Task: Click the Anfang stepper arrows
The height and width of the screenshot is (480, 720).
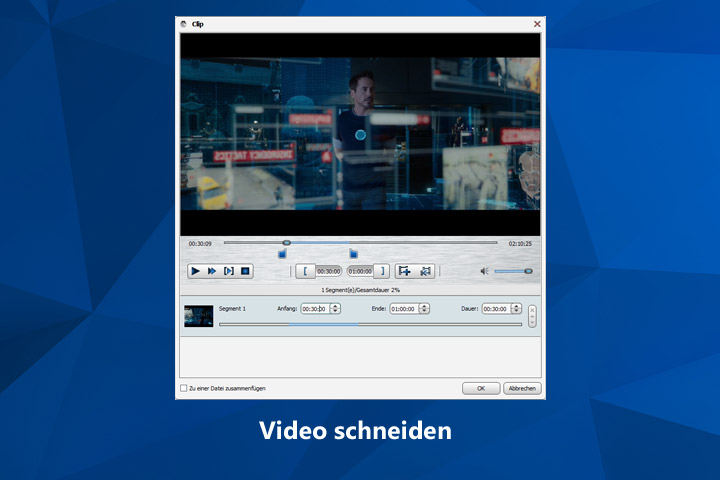Action: point(335,309)
